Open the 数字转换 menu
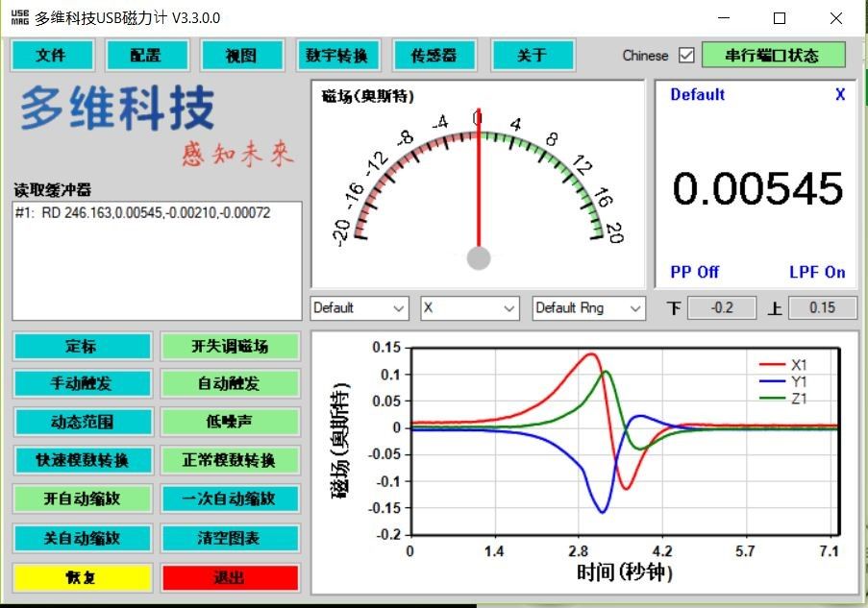The image size is (868, 608). pyautogui.click(x=337, y=55)
